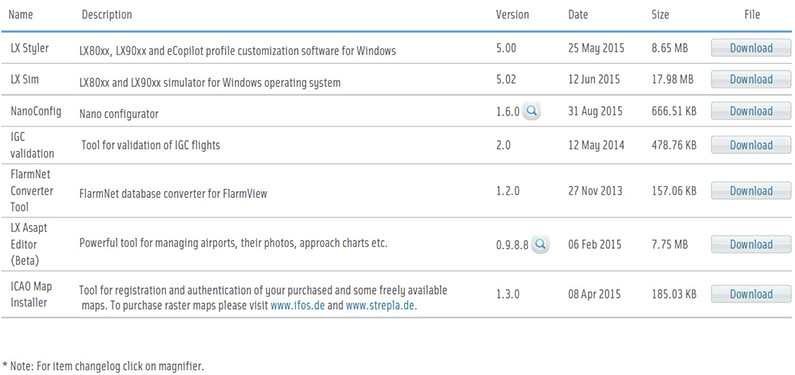Click the Version column header
The width and height of the screenshot is (795, 375).
(x=512, y=15)
